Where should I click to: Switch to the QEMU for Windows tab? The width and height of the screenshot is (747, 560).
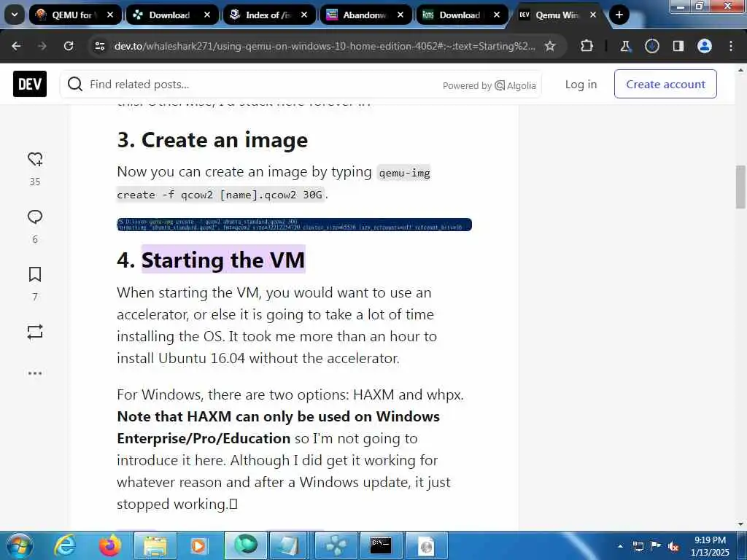[x=75, y=15]
